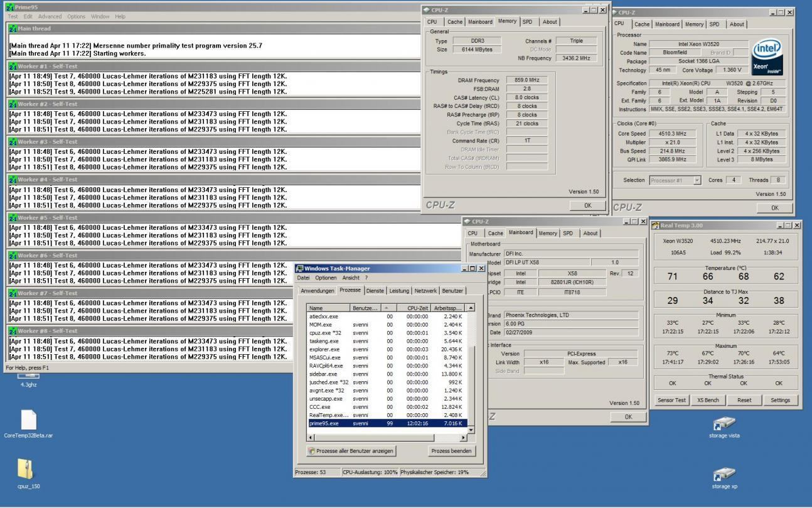
Task: Open the Options menu in Prime95
Action: pyautogui.click(x=76, y=16)
